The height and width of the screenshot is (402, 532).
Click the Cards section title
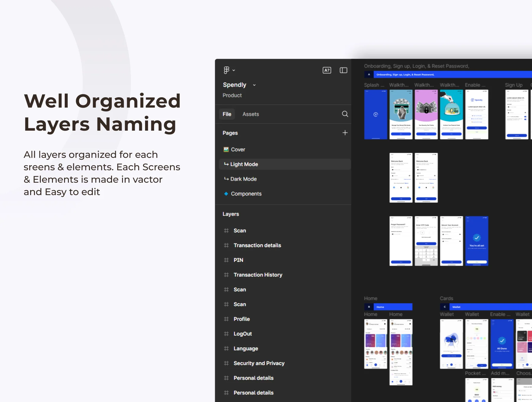click(x=446, y=299)
